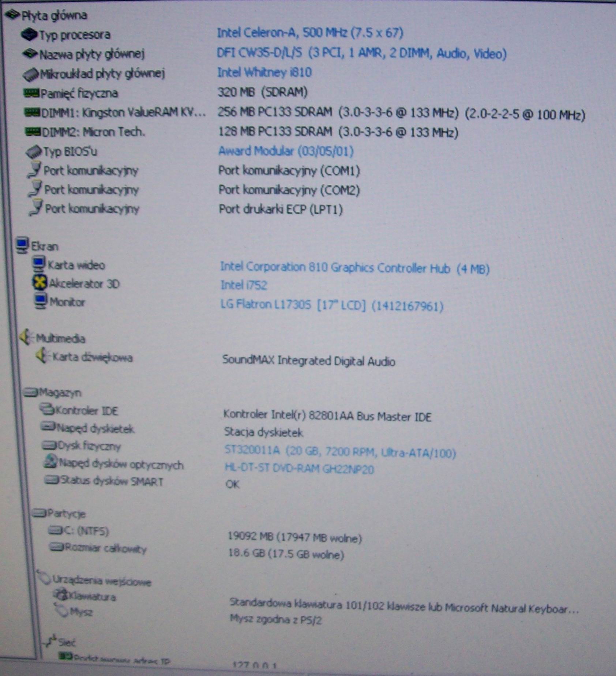Image resolution: width=616 pixels, height=676 pixels.
Task: Click the Płyta główna section icon
Action: pos(12,15)
